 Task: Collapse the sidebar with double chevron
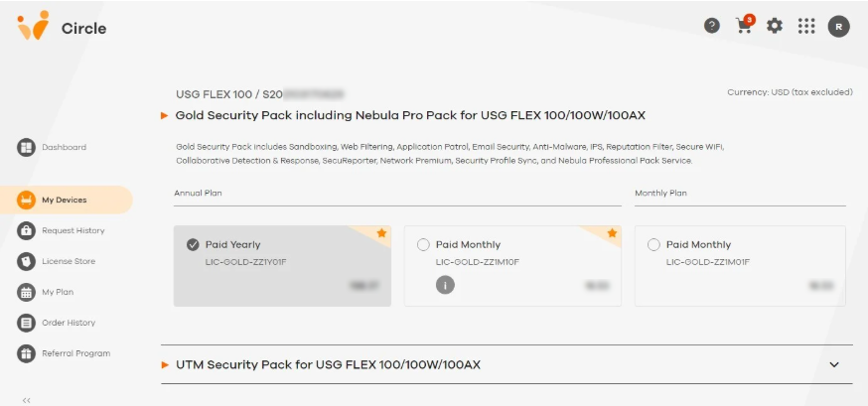coord(26,400)
